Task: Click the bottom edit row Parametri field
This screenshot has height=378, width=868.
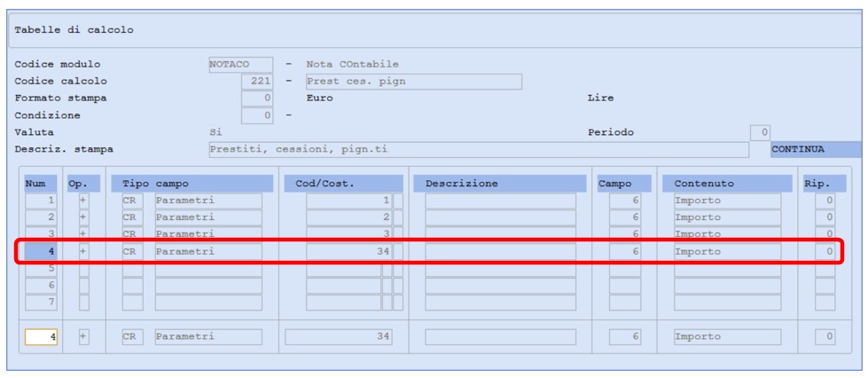Action: pos(208,336)
